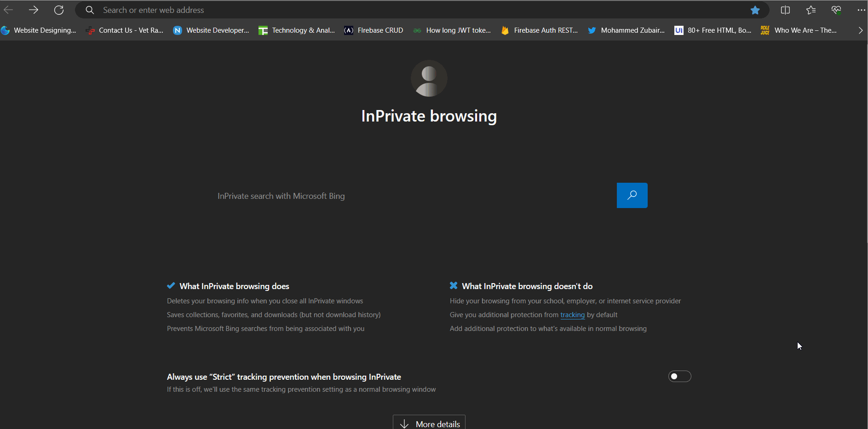The height and width of the screenshot is (429, 868).
Task: Click the blue favorites star in the address bar
Action: click(x=755, y=10)
